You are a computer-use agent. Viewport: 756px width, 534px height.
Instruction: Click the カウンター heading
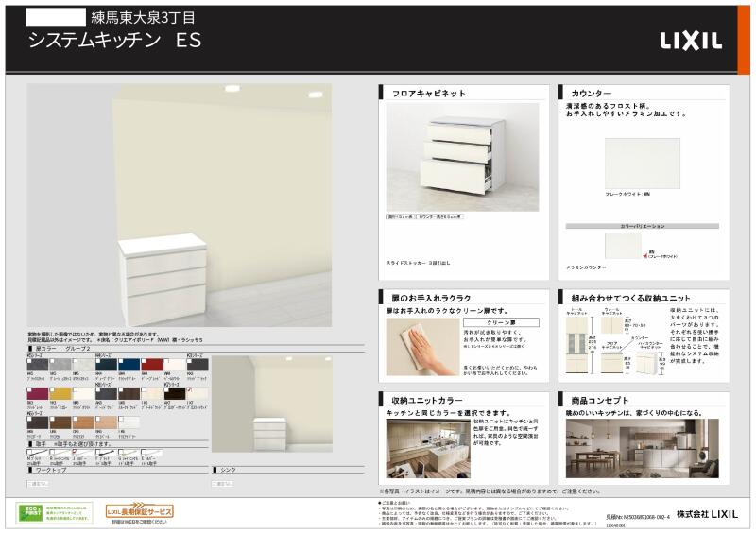click(x=592, y=94)
